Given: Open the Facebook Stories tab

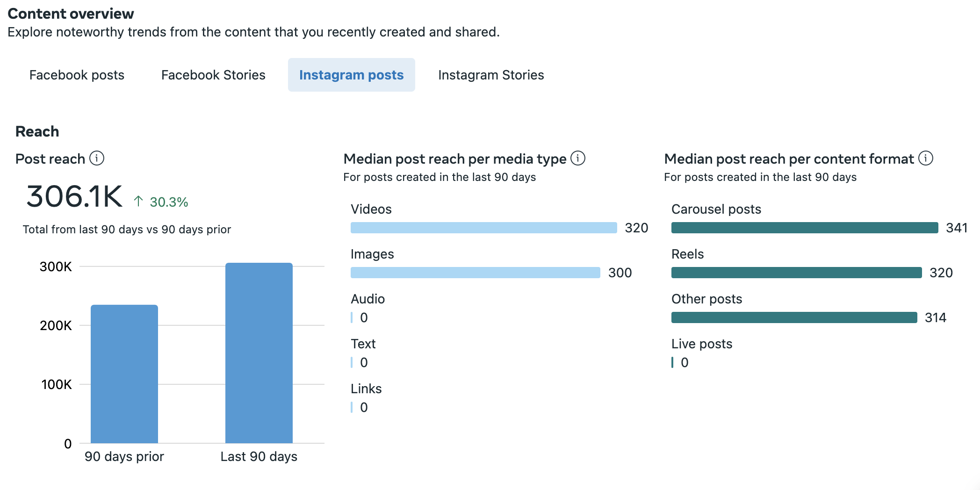Looking at the screenshot, I should pyautogui.click(x=213, y=75).
